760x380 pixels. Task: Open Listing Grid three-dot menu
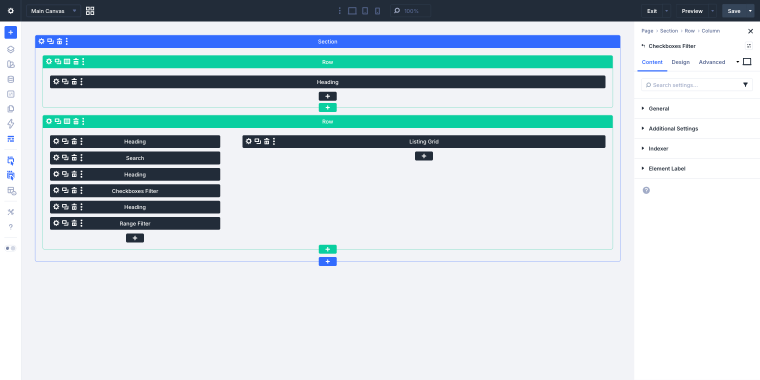(x=274, y=141)
